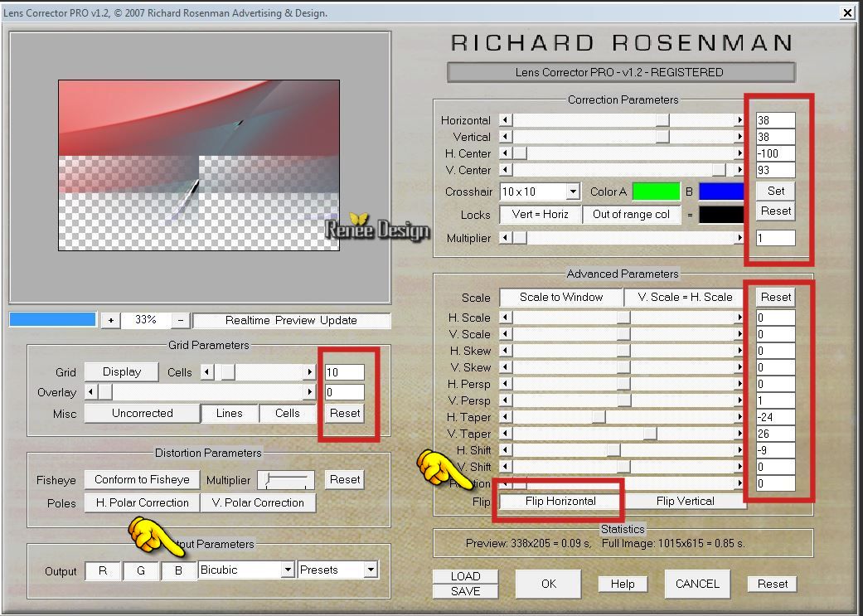
Task: Click right arrow of V. Skew slider
Action: tap(739, 367)
